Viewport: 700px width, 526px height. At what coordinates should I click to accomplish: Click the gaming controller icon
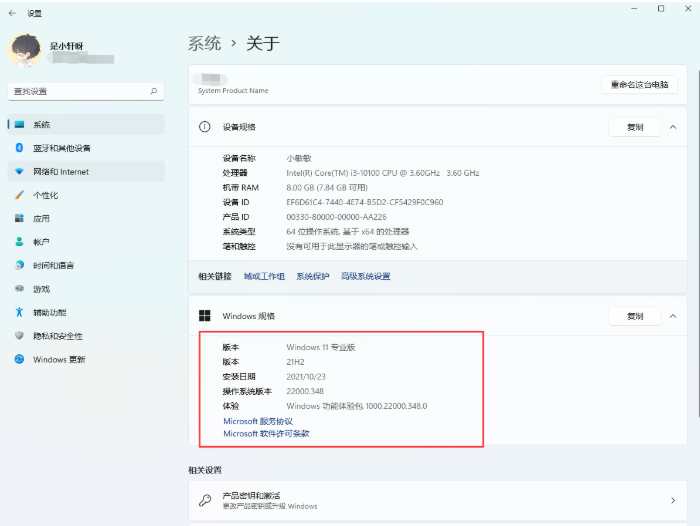pyautogui.click(x=19, y=288)
